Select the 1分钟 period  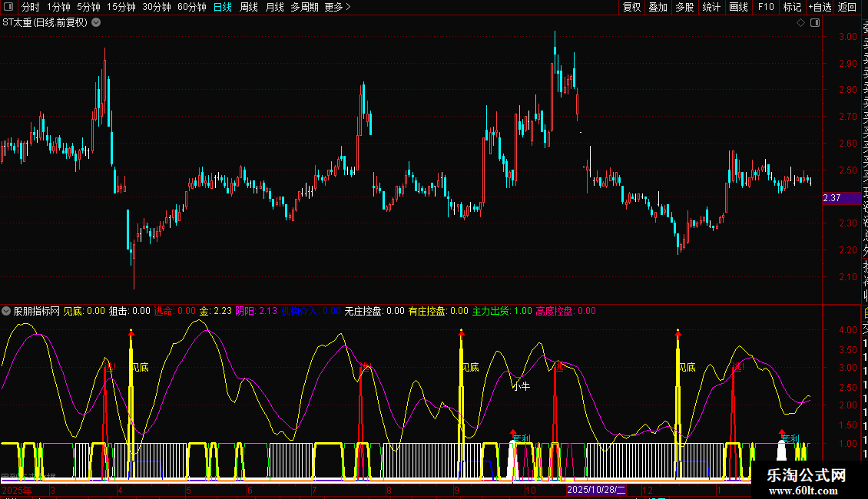[58, 7]
